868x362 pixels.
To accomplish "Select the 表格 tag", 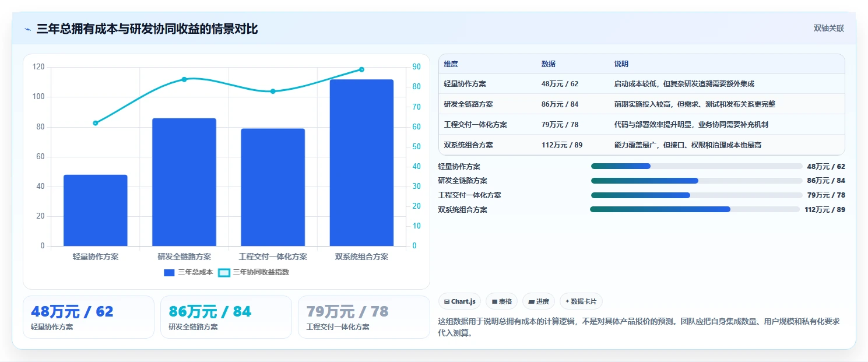I will 501,301.
